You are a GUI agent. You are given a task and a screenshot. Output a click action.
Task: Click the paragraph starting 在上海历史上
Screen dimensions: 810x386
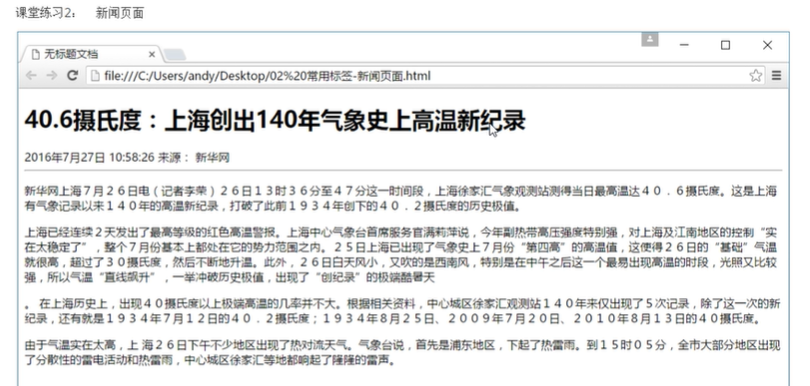click(403, 311)
